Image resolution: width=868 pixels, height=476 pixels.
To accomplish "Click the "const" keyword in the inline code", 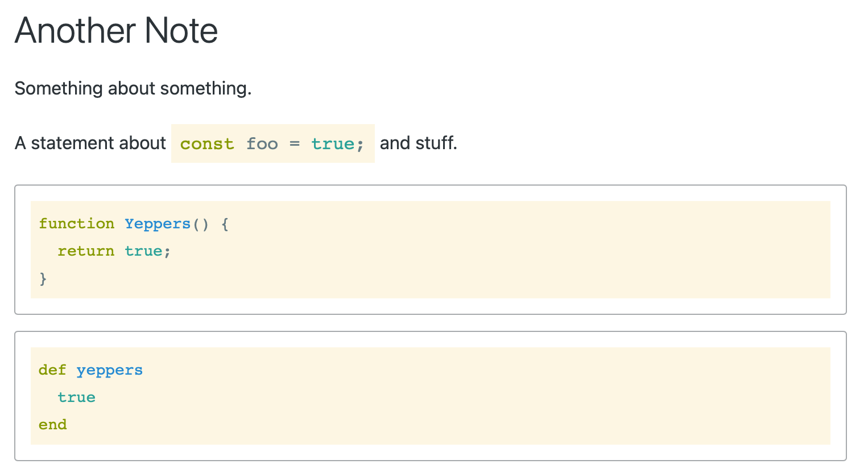I will 207,143.
